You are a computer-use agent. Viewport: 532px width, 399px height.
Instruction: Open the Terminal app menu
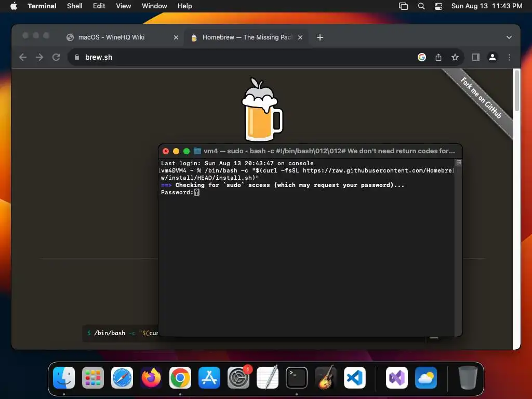tap(42, 6)
